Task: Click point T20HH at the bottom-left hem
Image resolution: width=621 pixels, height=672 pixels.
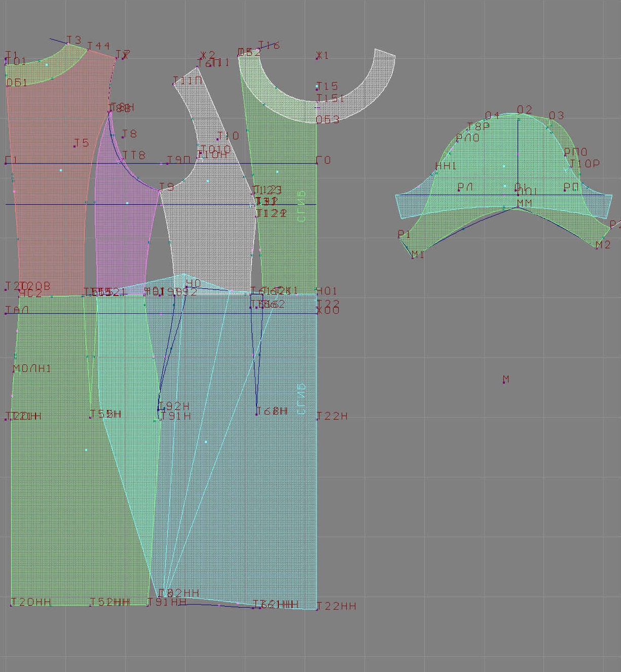Action: point(11,605)
